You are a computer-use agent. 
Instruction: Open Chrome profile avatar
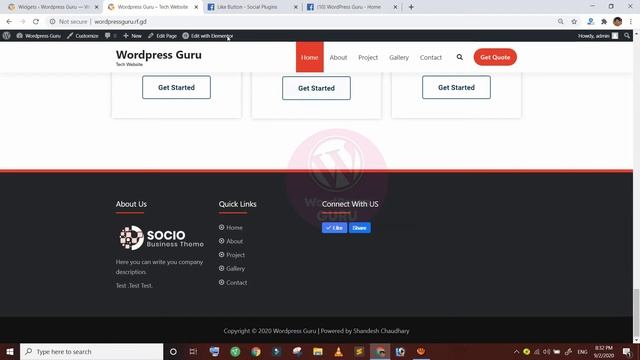click(618, 22)
